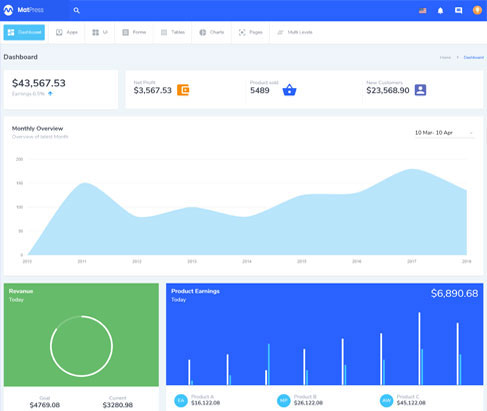
Task: Open the Tables menu
Action: point(173,32)
